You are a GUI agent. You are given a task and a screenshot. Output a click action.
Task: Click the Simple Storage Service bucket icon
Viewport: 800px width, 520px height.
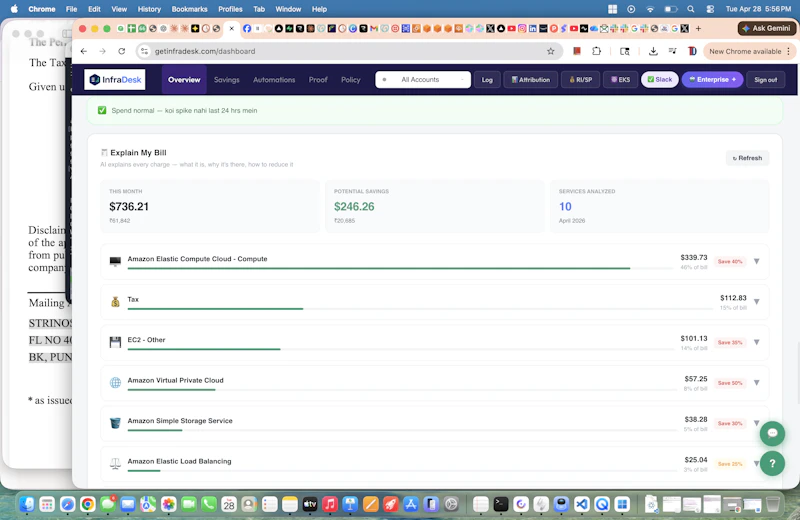pos(115,423)
